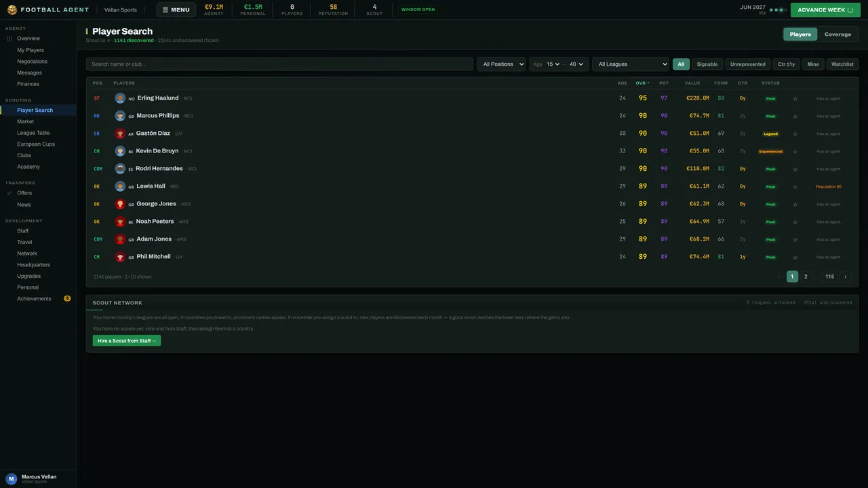Go to previous page arrow
This screenshot has width=868, height=488.
click(778, 277)
